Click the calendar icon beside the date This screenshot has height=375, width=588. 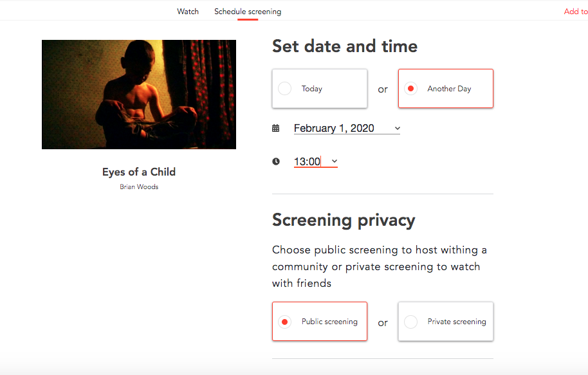point(275,128)
